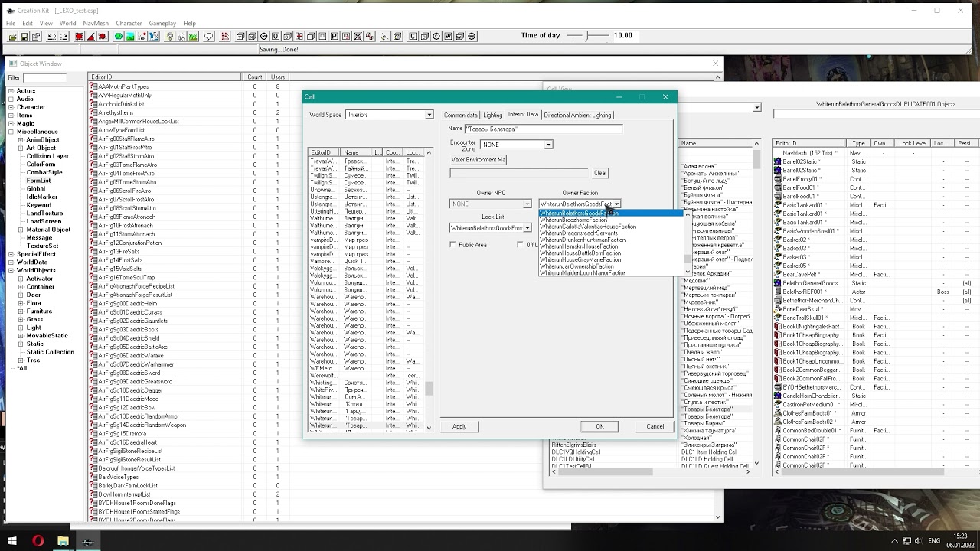
Task: Enable the Public Area checkbox
Action: tap(452, 245)
